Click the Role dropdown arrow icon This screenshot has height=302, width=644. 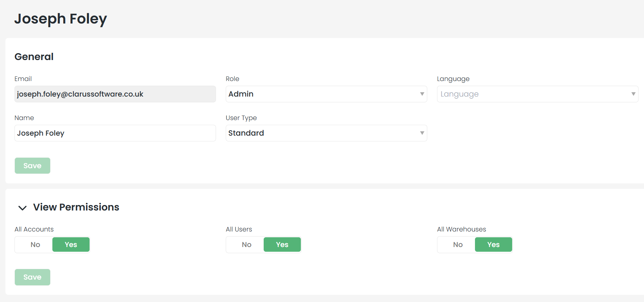point(422,94)
